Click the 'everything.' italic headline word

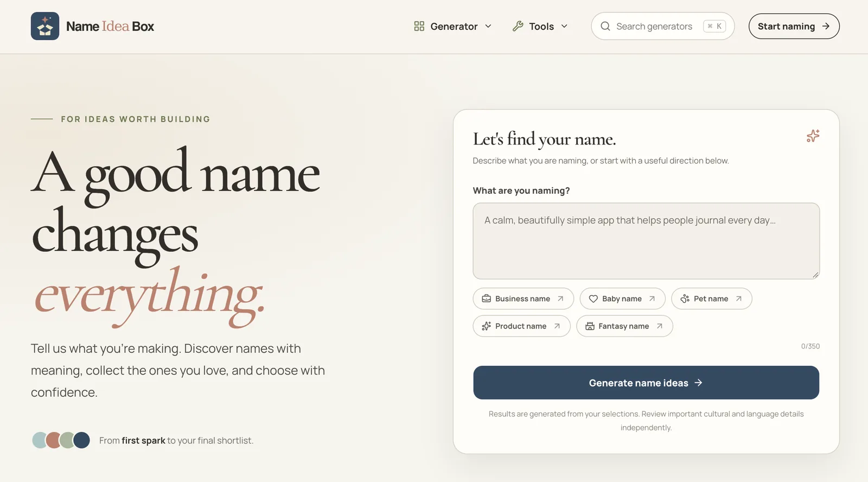point(149,297)
